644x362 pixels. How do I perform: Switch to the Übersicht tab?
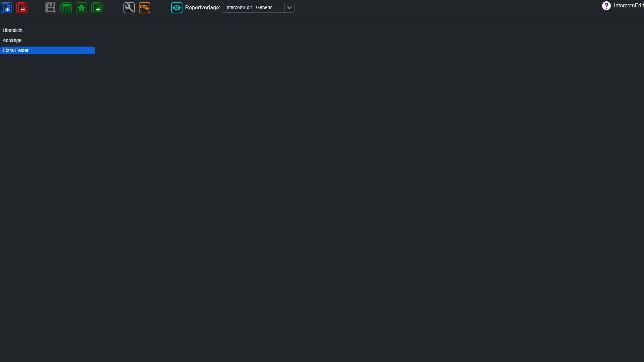(47, 30)
